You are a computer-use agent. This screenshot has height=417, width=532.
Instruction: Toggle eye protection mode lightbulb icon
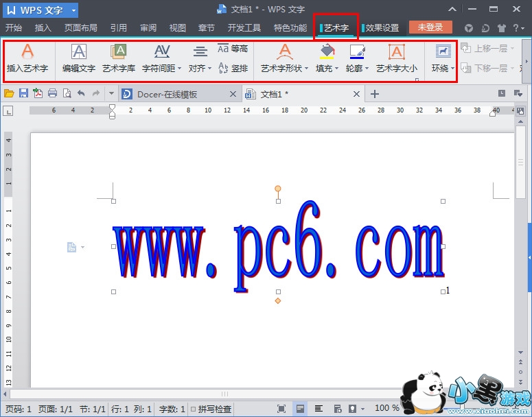353,409
